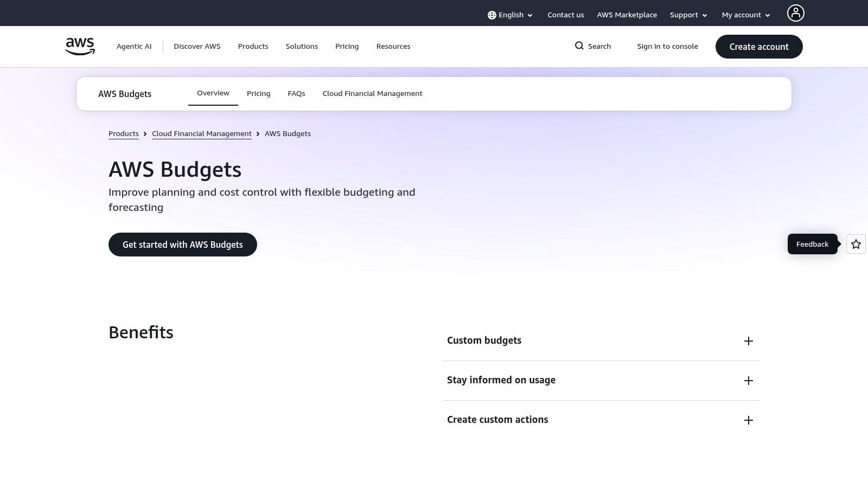Image resolution: width=868 pixels, height=488 pixels.
Task: Open the search function
Action: (x=592, y=46)
